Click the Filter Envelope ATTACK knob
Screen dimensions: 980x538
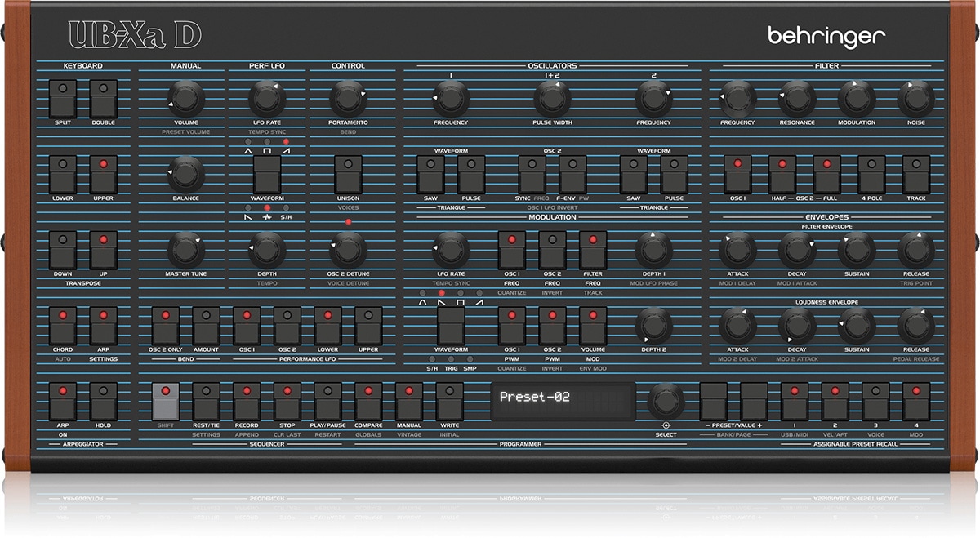coord(737,249)
